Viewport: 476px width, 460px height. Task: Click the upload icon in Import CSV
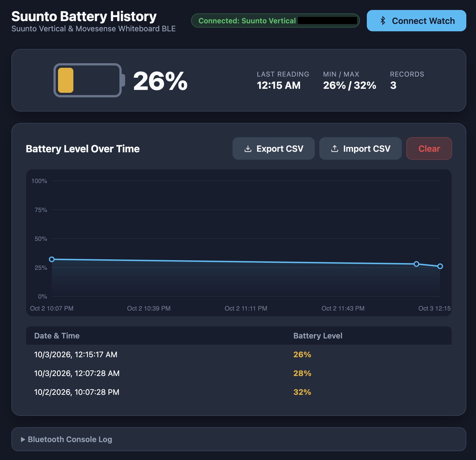point(335,149)
